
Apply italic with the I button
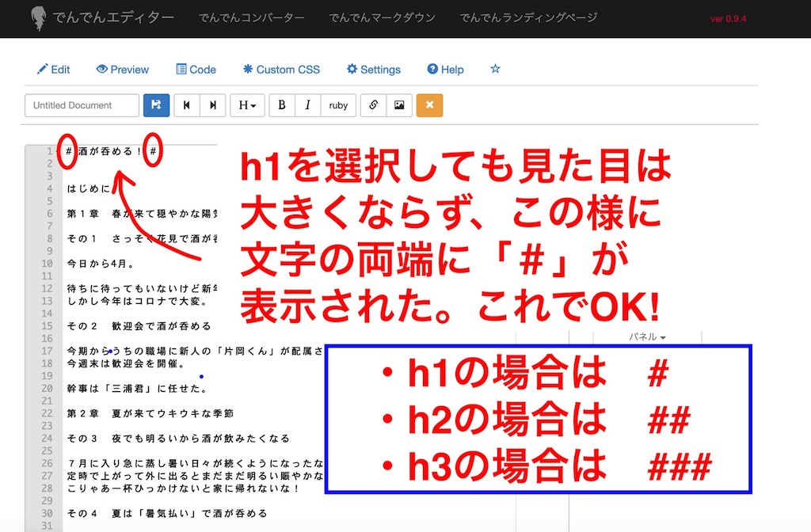click(307, 105)
